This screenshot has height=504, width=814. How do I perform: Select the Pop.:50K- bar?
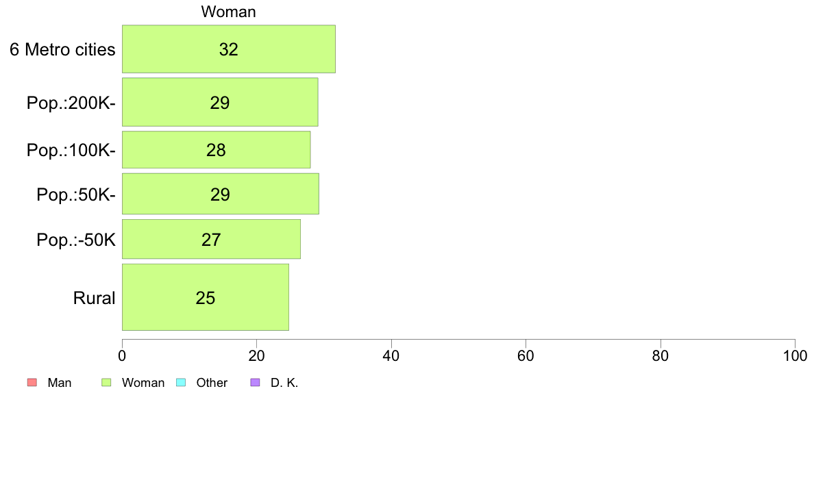pos(221,194)
